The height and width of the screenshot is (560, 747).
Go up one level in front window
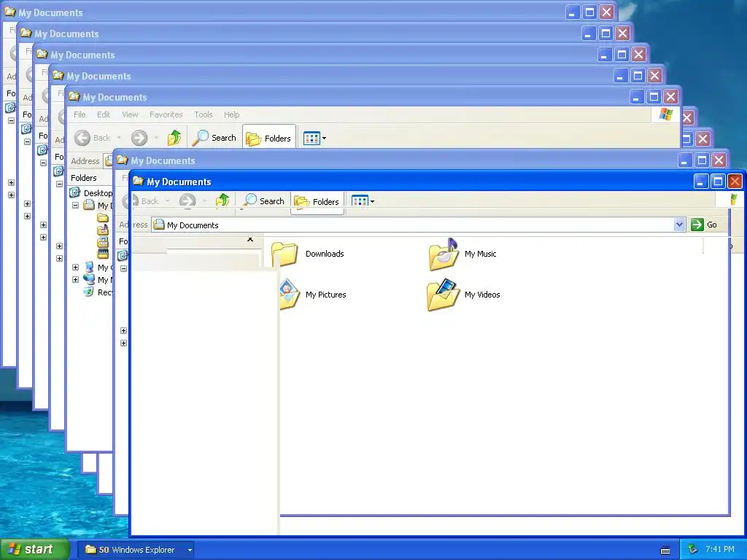(x=222, y=201)
